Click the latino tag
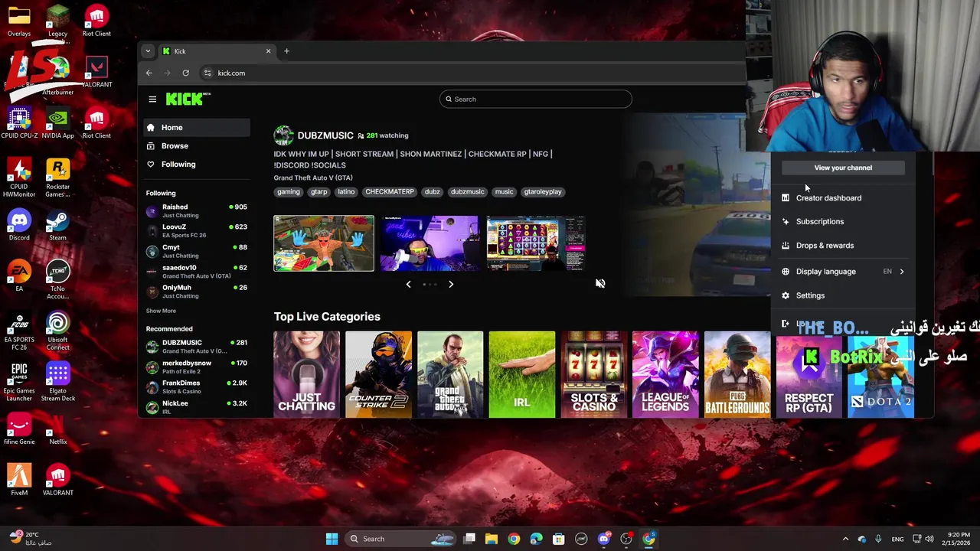 coord(346,192)
